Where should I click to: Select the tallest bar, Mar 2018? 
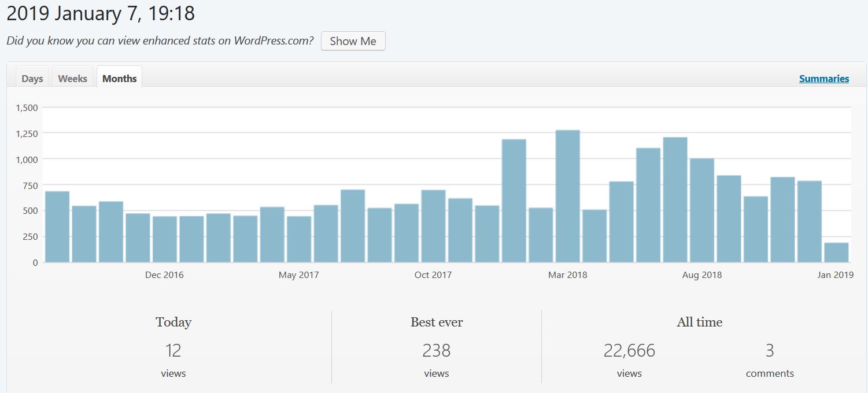567,196
